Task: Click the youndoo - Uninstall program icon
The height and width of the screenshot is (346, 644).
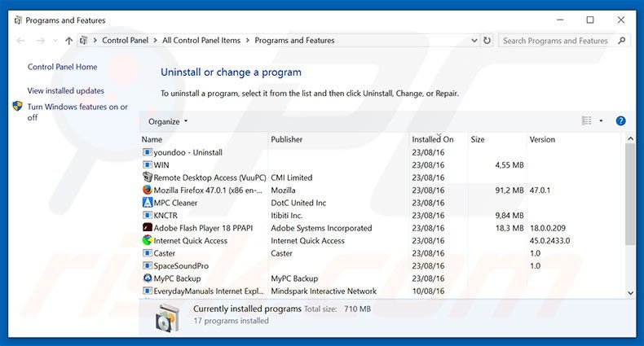Action: click(x=147, y=152)
